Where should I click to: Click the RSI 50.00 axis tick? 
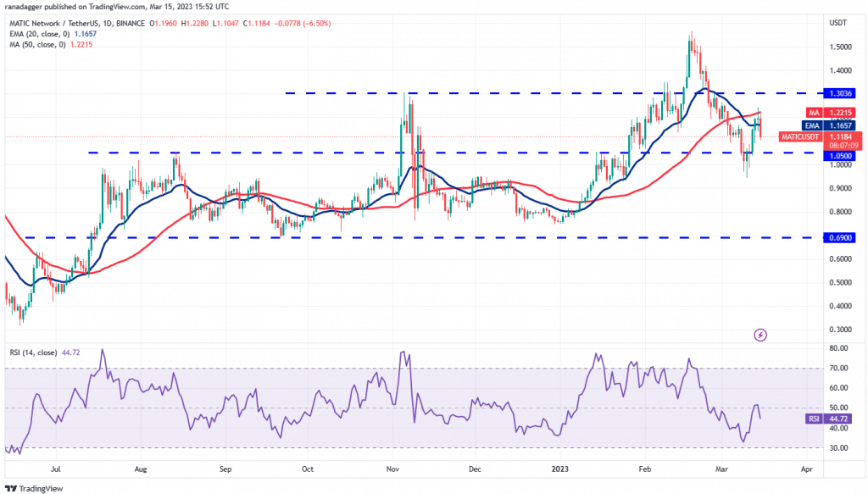tap(838, 408)
